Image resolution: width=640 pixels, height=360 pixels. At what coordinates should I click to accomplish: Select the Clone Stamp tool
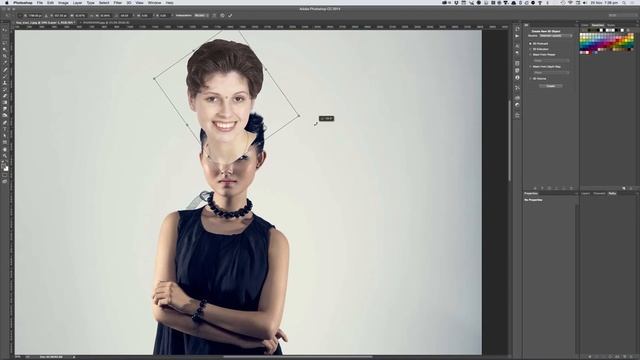[x=5, y=82]
